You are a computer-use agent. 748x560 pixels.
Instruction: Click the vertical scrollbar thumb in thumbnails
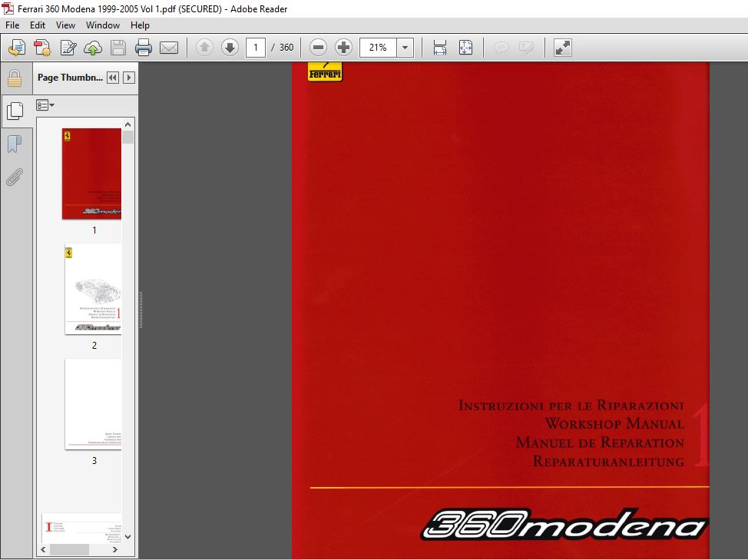(127, 137)
